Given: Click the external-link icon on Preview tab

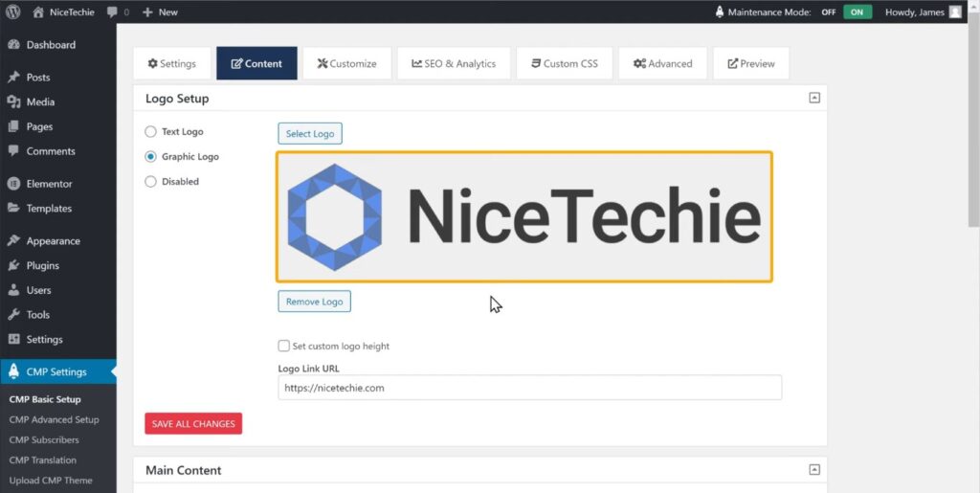Looking at the screenshot, I should coord(733,64).
